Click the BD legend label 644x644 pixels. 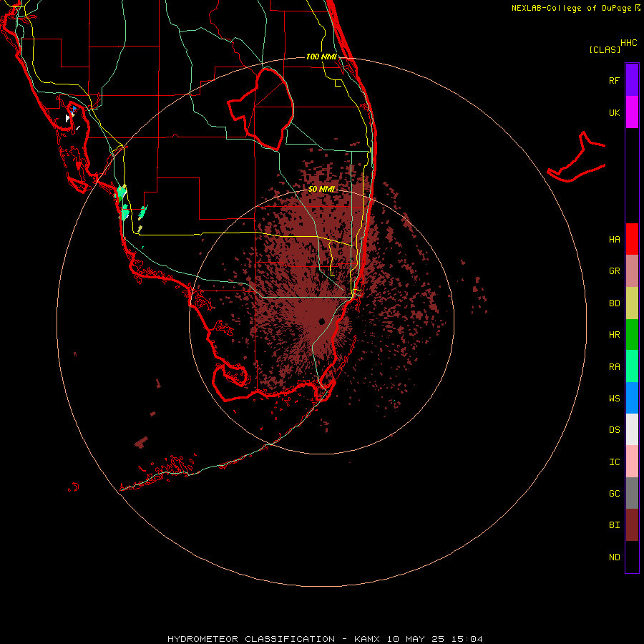615,303
